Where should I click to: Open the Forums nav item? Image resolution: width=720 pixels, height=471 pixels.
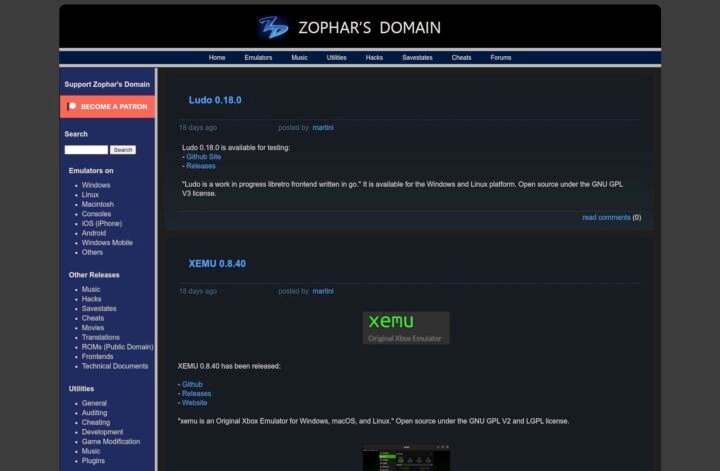[x=501, y=58]
